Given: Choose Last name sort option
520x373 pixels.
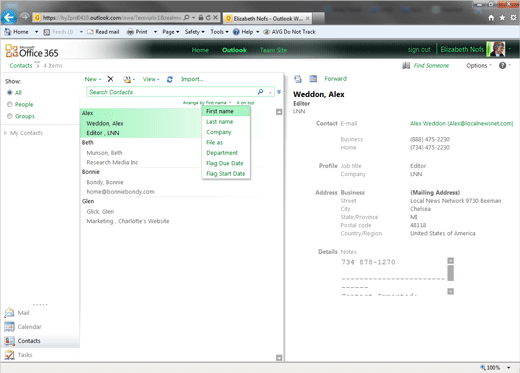Looking at the screenshot, I should (x=226, y=122).
